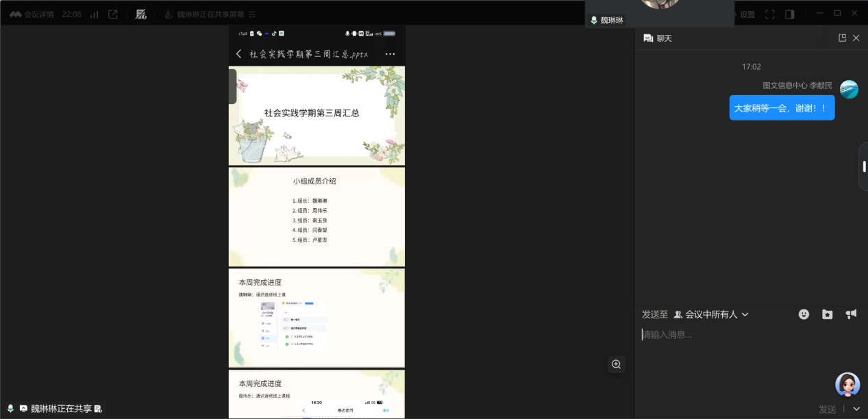Open the emoji picker
Screen dimensions: 868x419
(x=804, y=314)
